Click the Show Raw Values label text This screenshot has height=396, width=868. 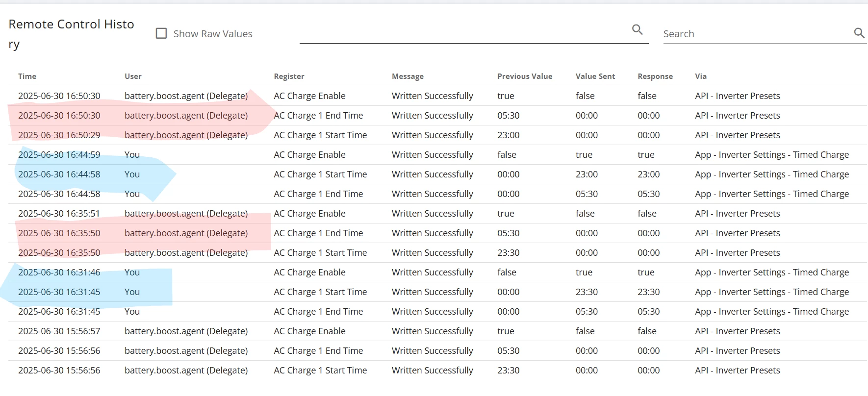click(x=213, y=34)
